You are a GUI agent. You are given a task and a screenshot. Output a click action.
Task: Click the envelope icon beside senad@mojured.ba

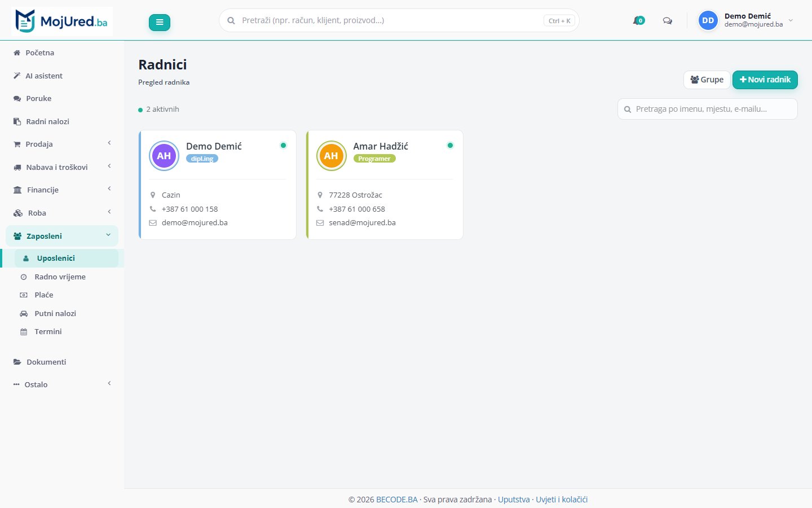point(320,223)
